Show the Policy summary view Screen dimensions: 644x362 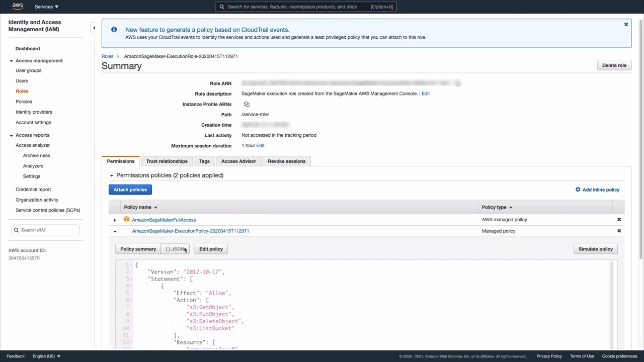coord(138,249)
